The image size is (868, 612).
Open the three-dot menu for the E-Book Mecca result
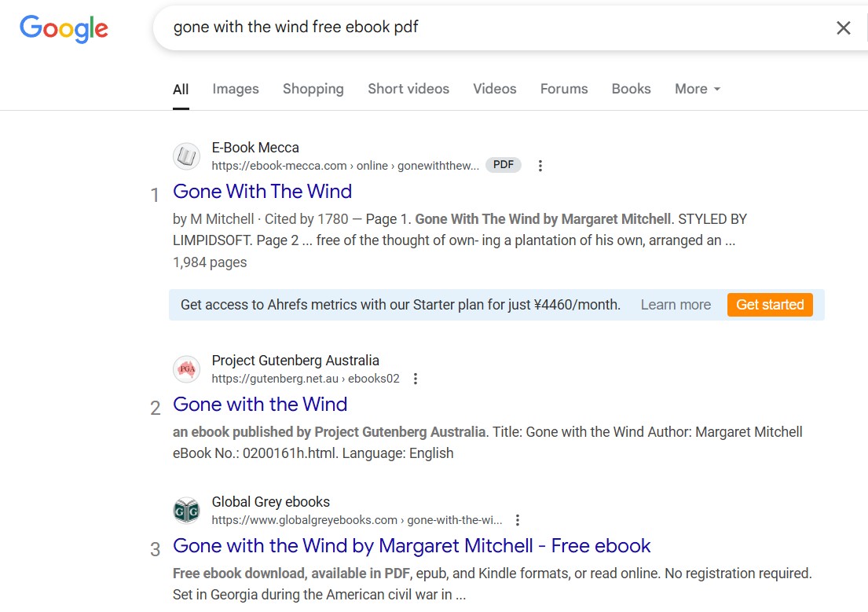coord(540,166)
